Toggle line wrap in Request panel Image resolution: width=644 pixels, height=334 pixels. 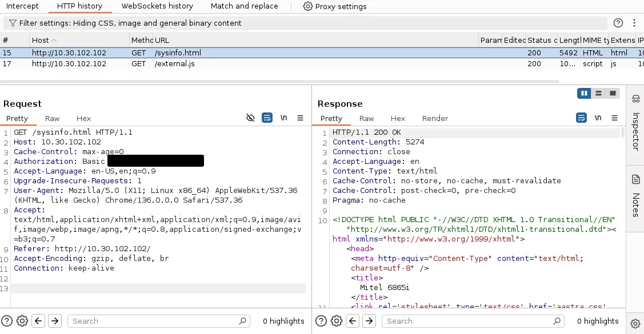[267, 118]
